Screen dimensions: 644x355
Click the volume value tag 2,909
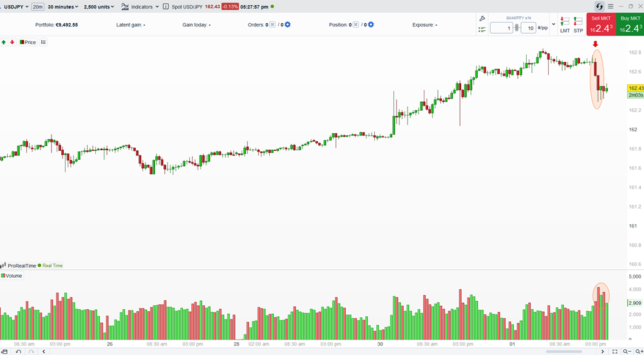635,303
